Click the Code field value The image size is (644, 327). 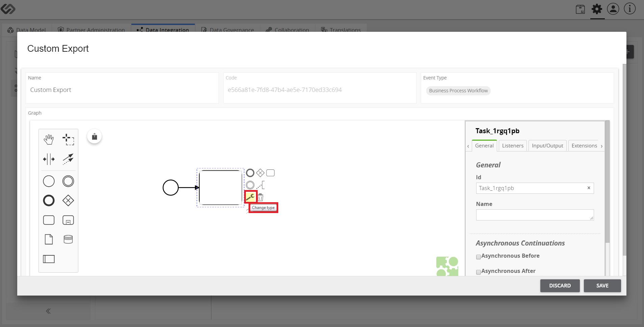pyautogui.click(x=285, y=90)
